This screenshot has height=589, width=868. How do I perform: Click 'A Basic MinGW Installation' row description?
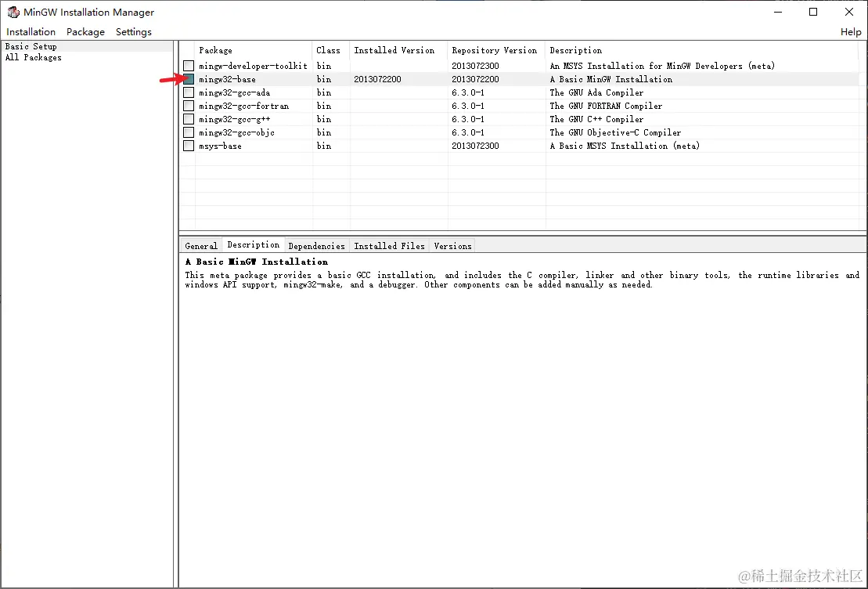(611, 79)
